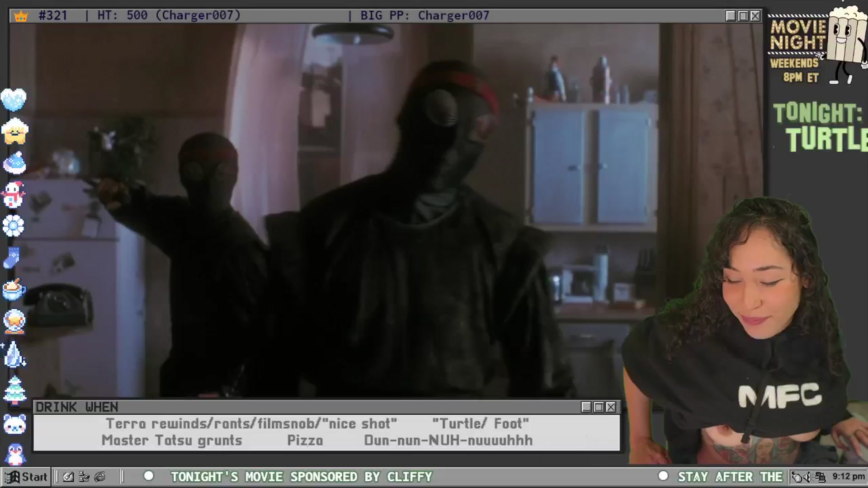Click the white dot before TONIGHT'S MOVIE
Image resolution: width=868 pixels, height=488 pixels.
pyautogui.click(x=149, y=476)
